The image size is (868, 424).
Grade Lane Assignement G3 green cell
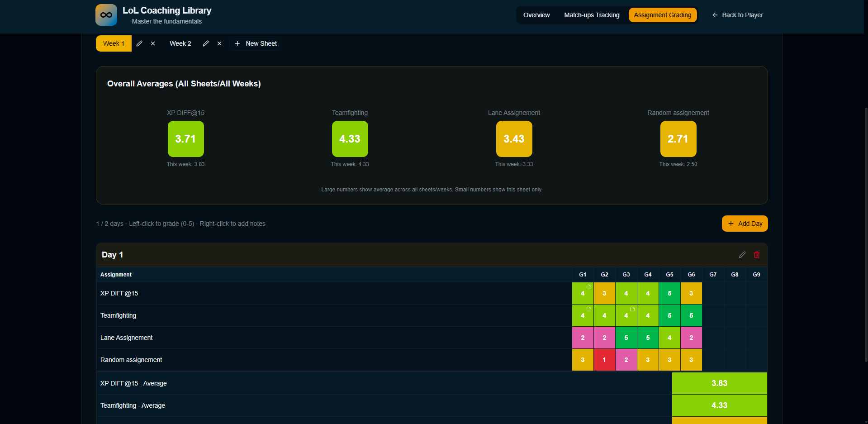click(x=626, y=338)
